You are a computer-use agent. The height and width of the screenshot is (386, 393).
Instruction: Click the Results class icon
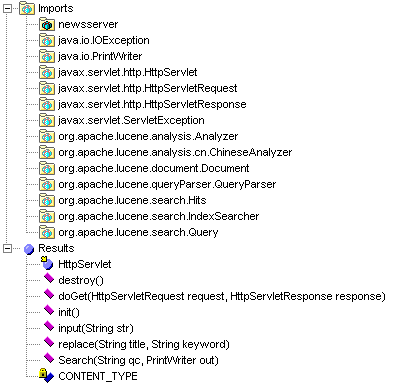tap(29, 249)
